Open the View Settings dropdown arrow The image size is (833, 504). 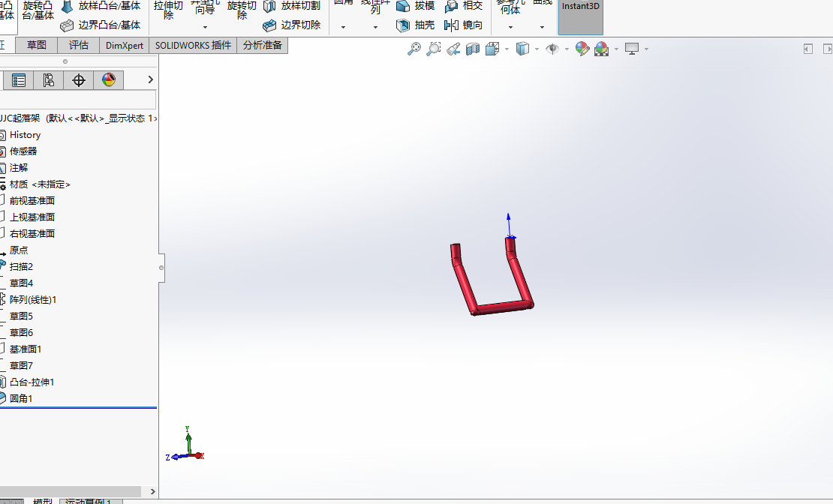(647, 49)
